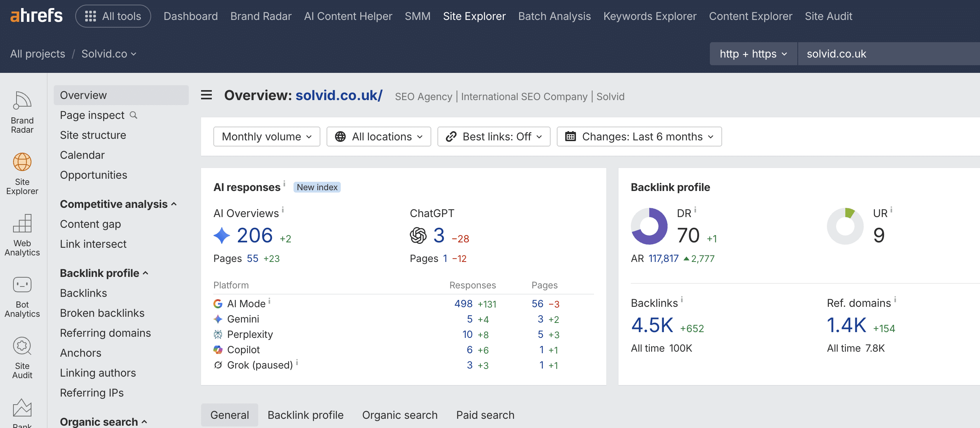The image size is (980, 428).
Task: Click the Grok icon in platform table
Action: click(x=218, y=365)
